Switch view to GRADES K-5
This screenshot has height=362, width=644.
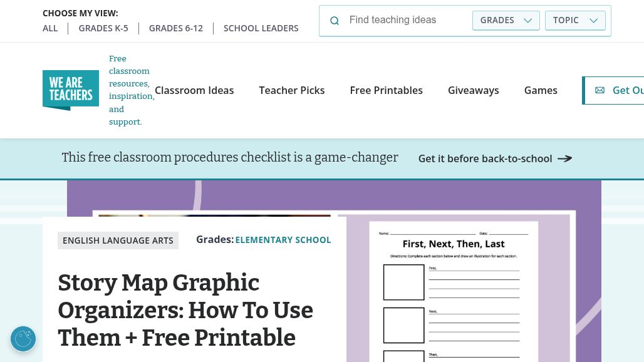tap(103, 28)
